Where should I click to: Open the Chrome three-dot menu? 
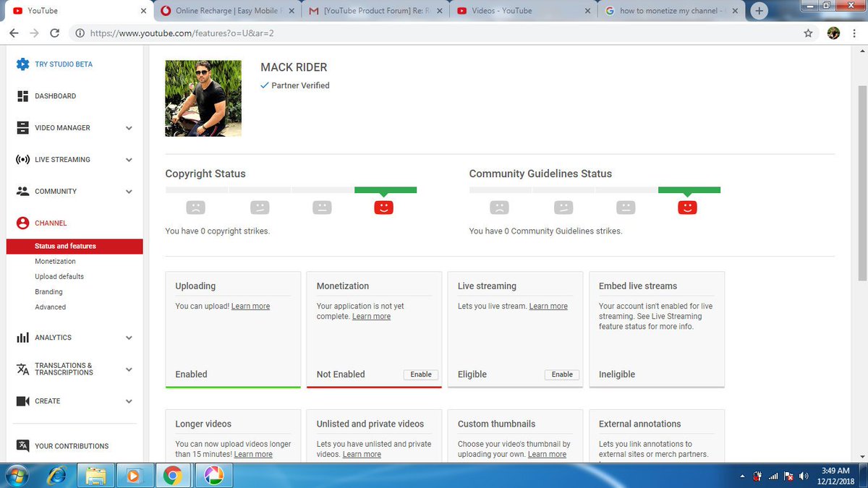(x=854, y=33)
